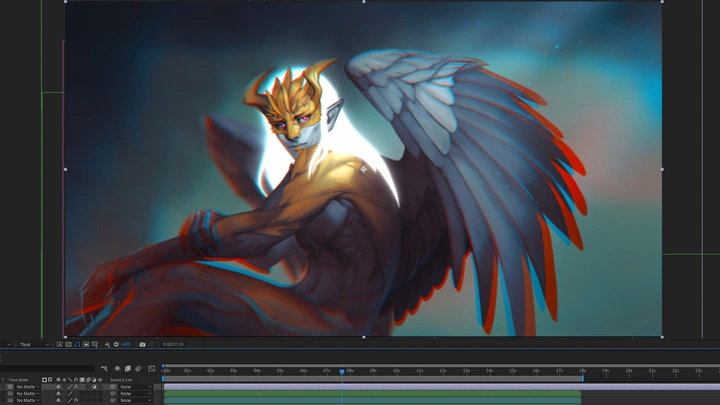Toggle the effects fx switch on first layer

76,387
